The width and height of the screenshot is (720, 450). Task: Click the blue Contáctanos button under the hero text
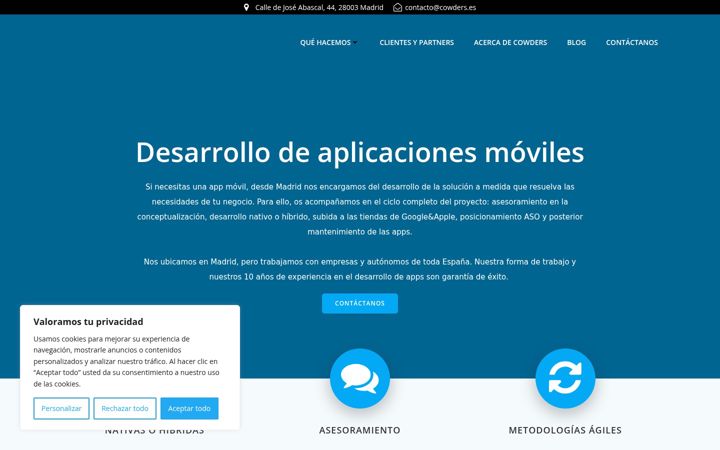point(360,304)
